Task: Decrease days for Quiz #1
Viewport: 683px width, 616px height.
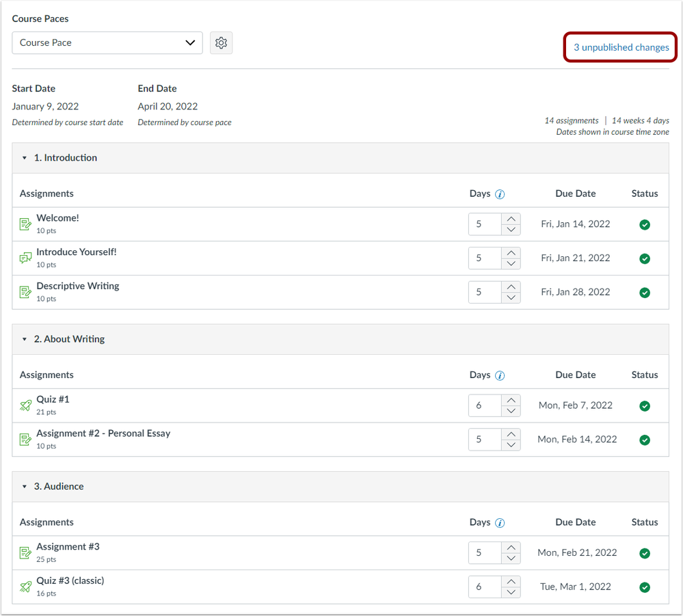Action: pos(511,411)
